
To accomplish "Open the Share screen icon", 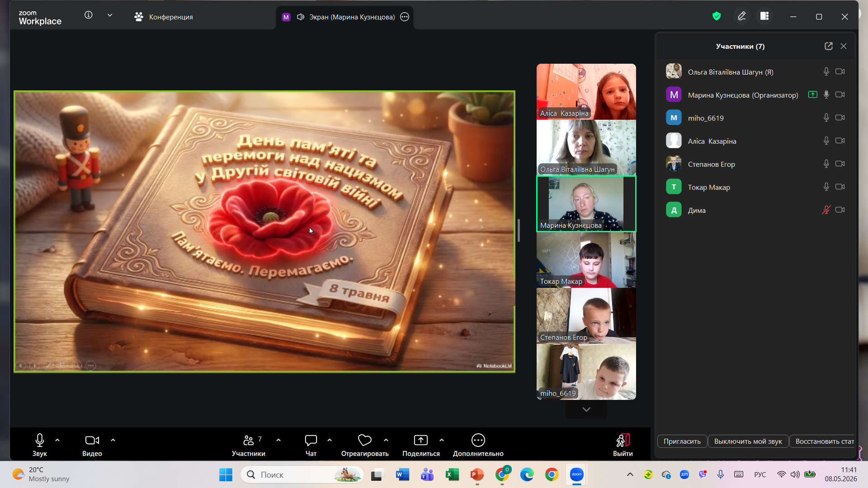I will (420, 440).
